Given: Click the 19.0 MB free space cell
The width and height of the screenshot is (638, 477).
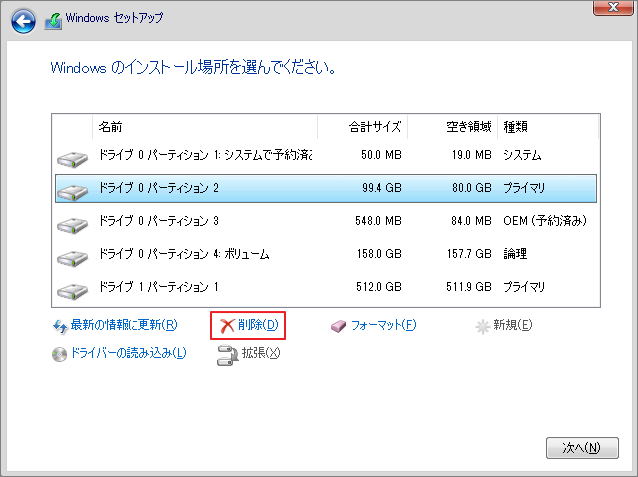Looking at the screenshot, I should (472, 155).
